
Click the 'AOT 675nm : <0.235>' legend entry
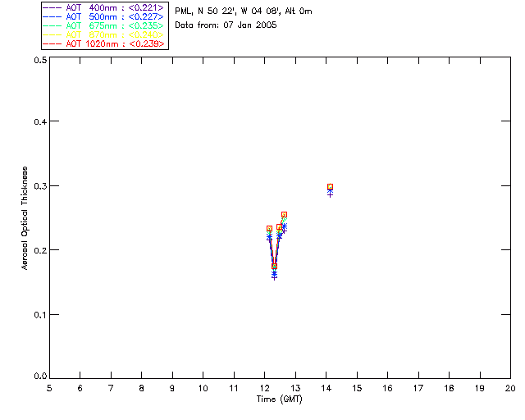click(103, 25)
